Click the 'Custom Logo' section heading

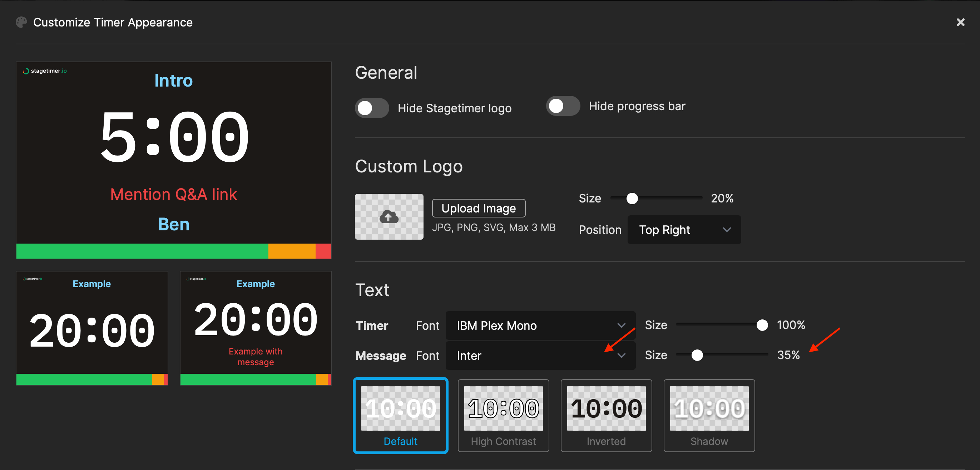pos(409,166)
